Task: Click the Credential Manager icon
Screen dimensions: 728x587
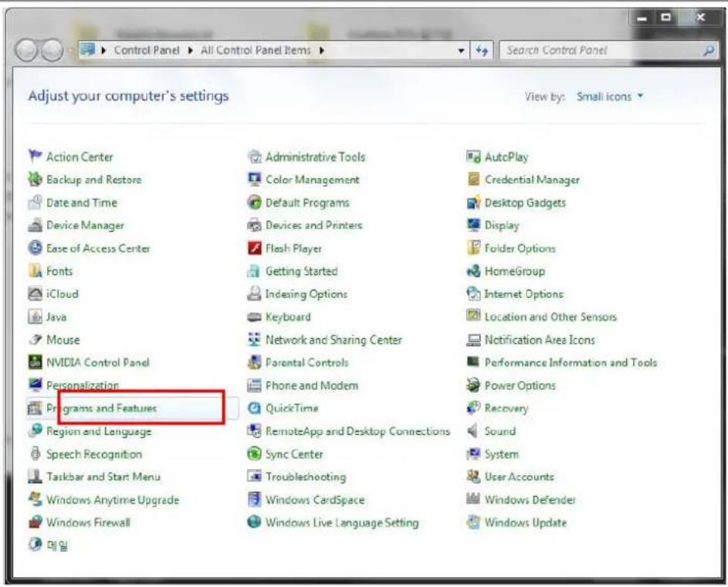Action: 472,178
